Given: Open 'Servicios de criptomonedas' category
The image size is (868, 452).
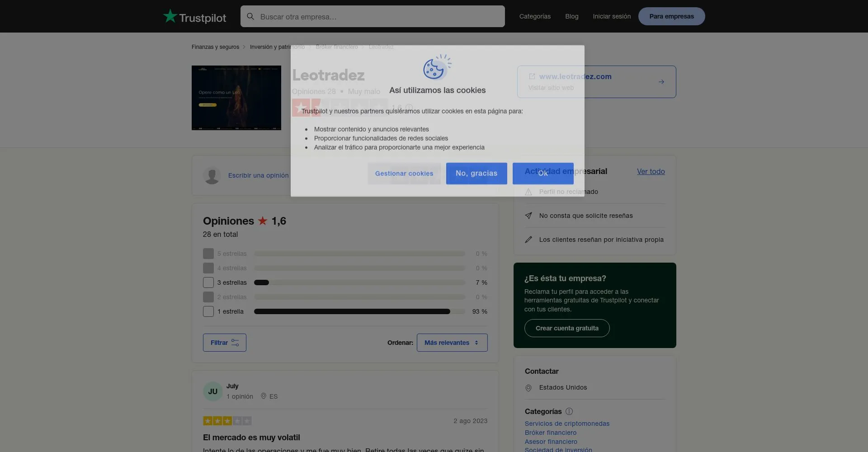Looking at the screenshot, I should click(x=567, y=424).
